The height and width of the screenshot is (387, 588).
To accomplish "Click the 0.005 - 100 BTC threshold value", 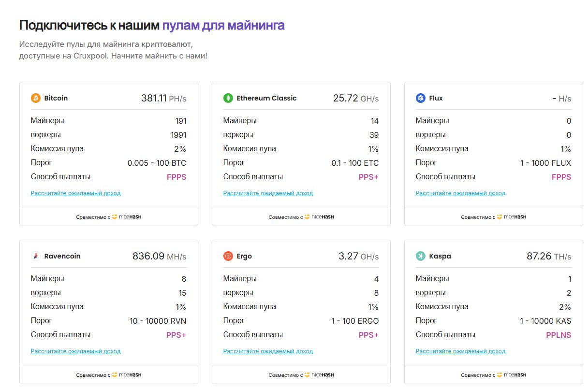I will click(157, 163).
